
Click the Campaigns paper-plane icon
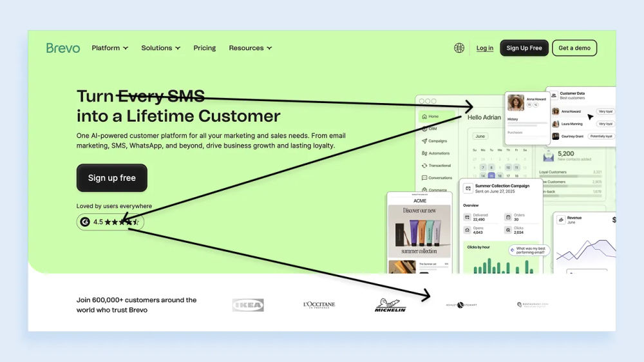[424, 141]
